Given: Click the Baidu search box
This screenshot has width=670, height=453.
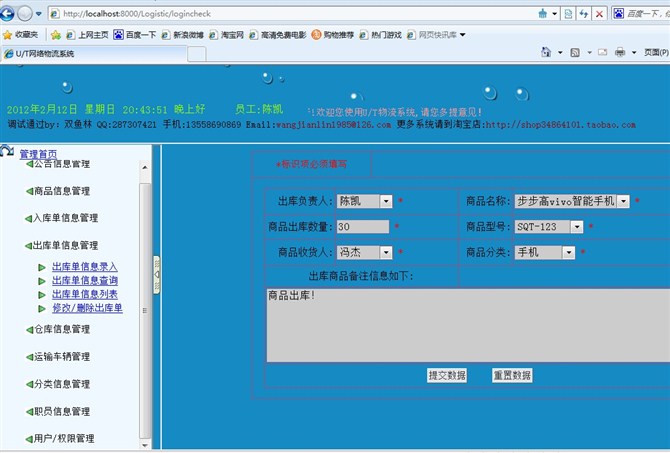Looking at the screenshot, I should (x=647, y=14).
